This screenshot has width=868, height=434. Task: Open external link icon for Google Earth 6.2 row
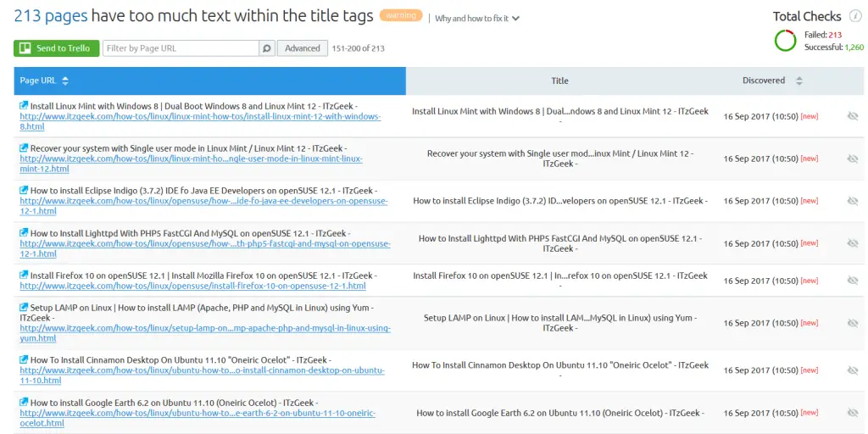tap(24, 403)
